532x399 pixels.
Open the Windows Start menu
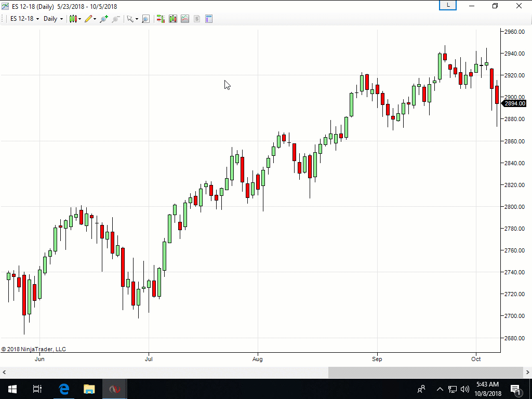(x=12, y=389)
